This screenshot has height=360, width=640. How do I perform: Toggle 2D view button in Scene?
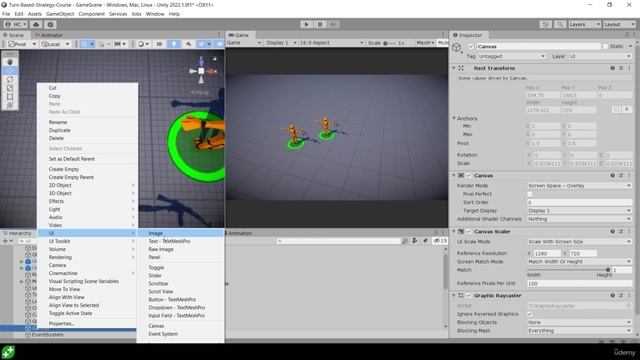pos(159,44)
